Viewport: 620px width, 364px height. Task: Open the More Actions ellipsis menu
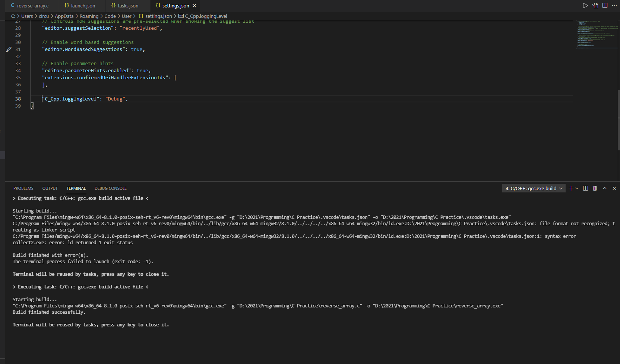point(615,6)
